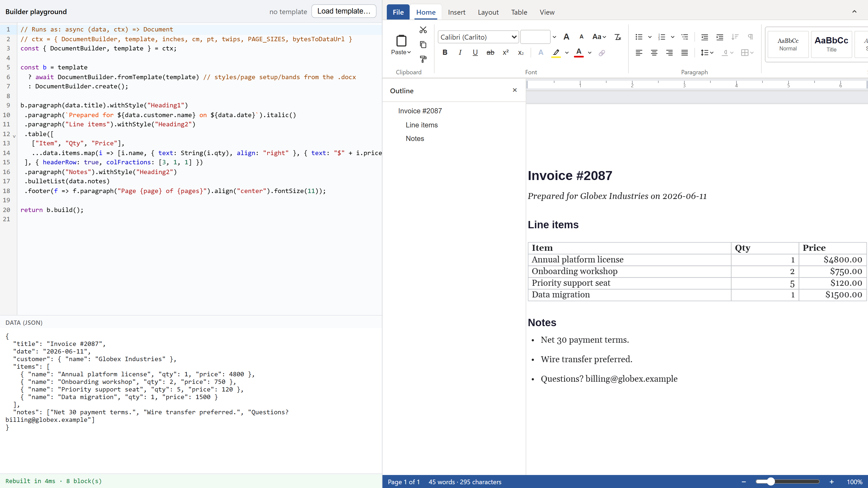Open paragraph shading dropdown
The image size is (868, 488).
[727, 53]
